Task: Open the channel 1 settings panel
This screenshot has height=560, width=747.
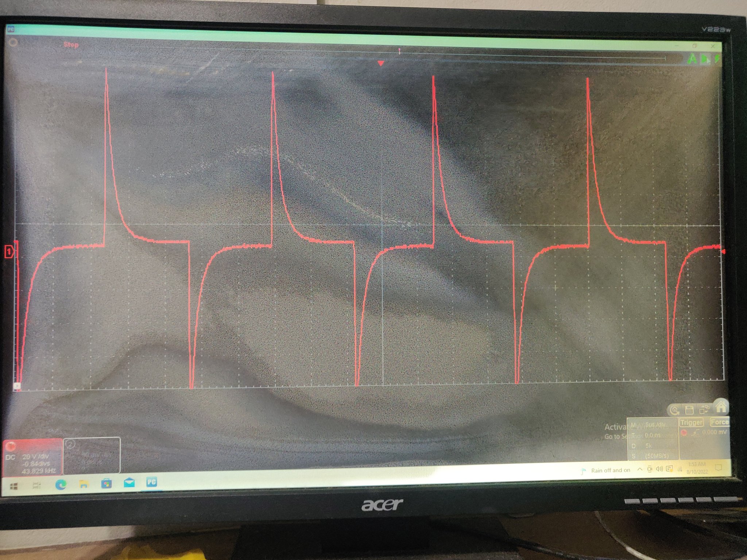Action: click(x=32, y=458)
